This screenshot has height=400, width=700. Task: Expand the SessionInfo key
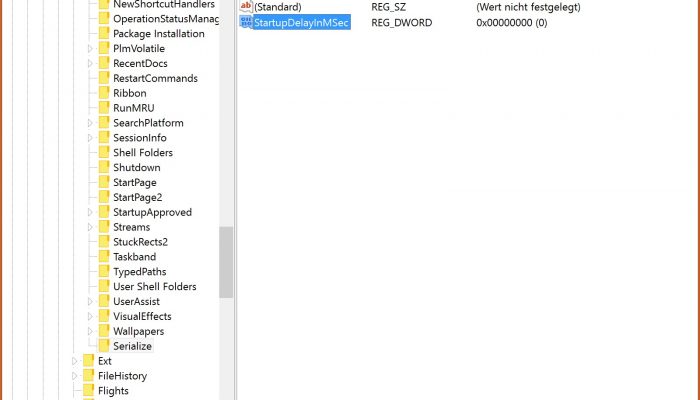coord(90,138)
